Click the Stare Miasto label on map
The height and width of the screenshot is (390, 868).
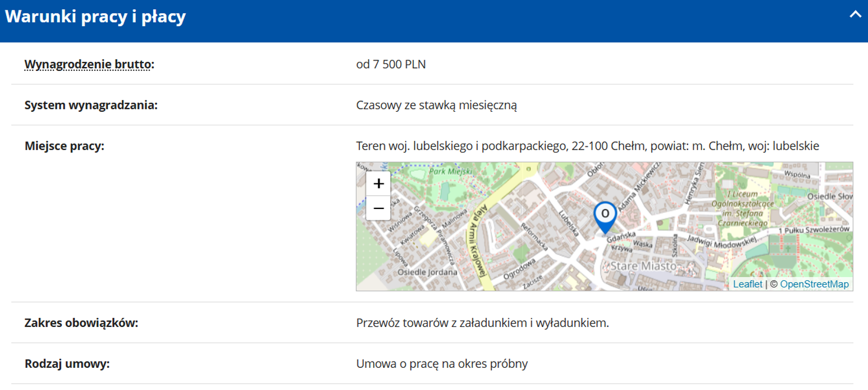(643, 266)
